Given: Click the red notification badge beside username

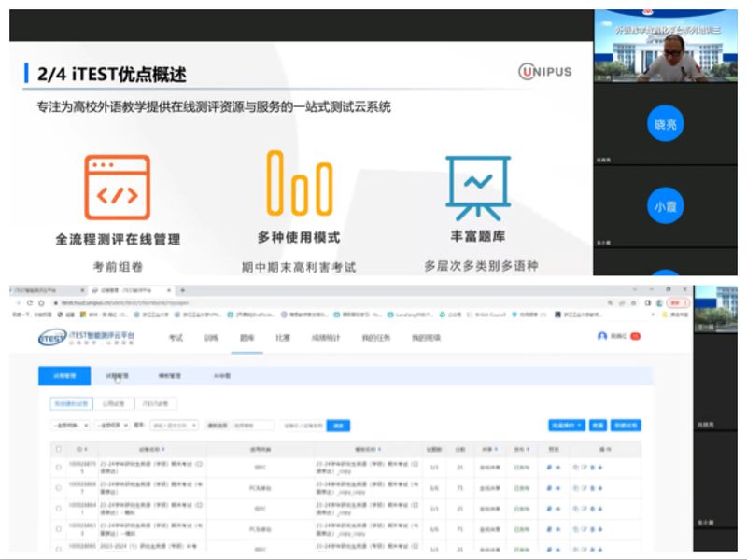Looking at the screenshot, I should coord(636,336).
